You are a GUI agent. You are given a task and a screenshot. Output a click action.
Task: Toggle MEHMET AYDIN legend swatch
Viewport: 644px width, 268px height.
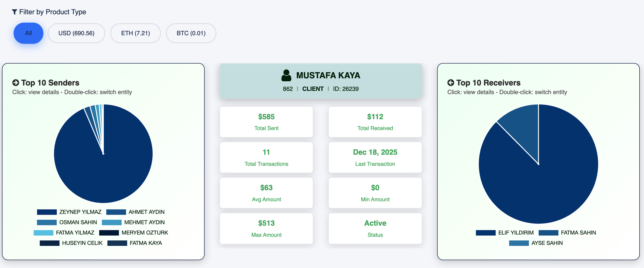pos(112,222)
